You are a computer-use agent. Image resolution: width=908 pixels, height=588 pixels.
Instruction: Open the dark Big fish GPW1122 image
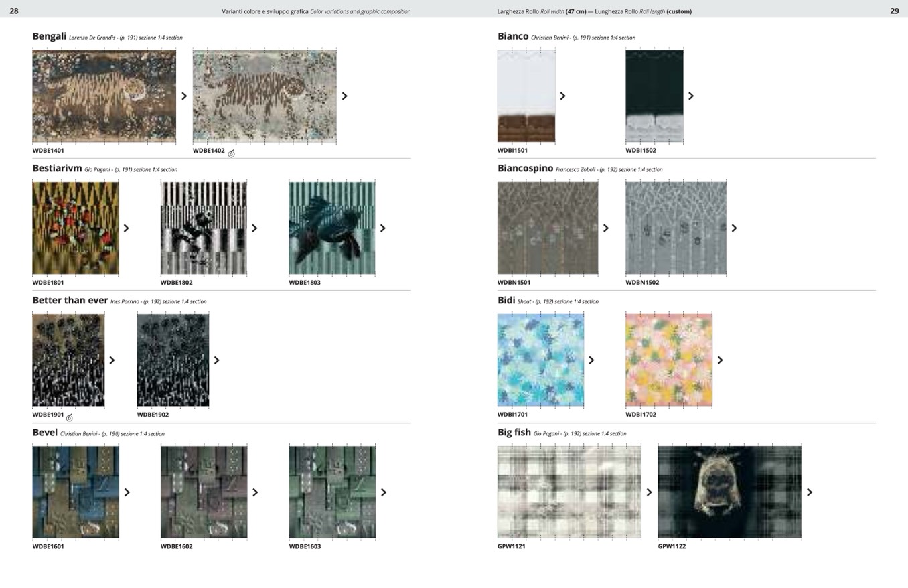[729, 492]
